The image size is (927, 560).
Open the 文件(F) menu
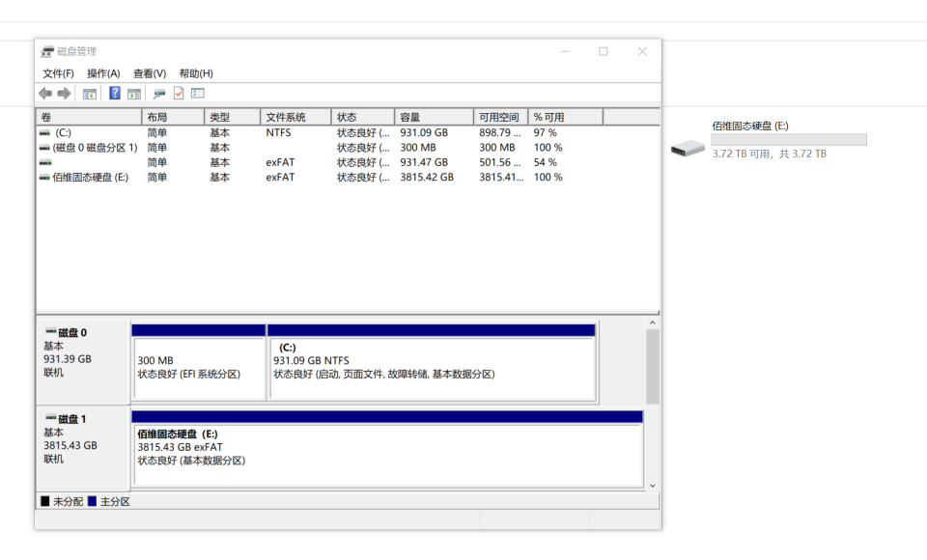coord(58,73)
